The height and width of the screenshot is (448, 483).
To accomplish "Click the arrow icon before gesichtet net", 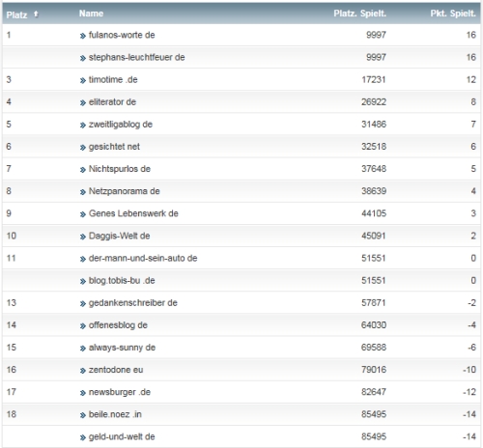I will point(83,148).
